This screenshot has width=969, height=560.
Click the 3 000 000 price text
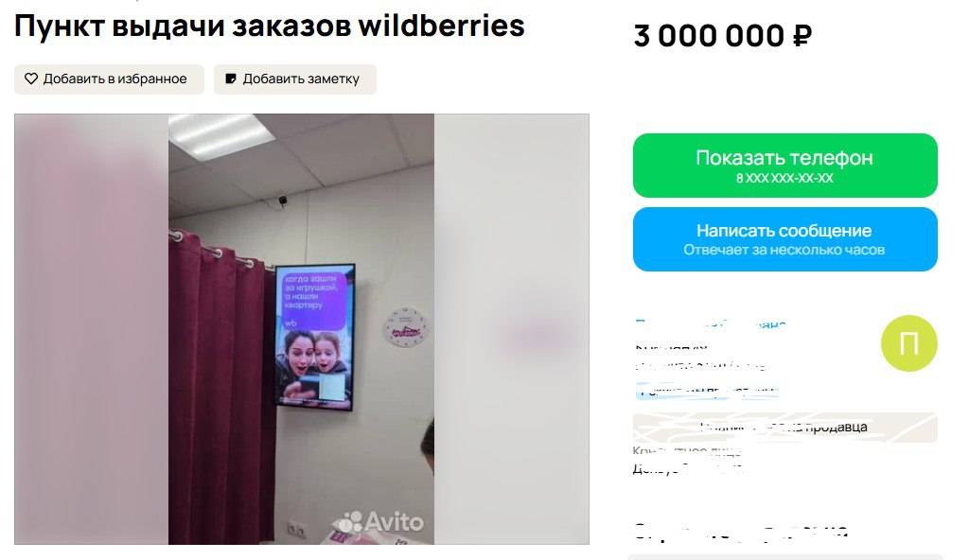coord(710,36)
